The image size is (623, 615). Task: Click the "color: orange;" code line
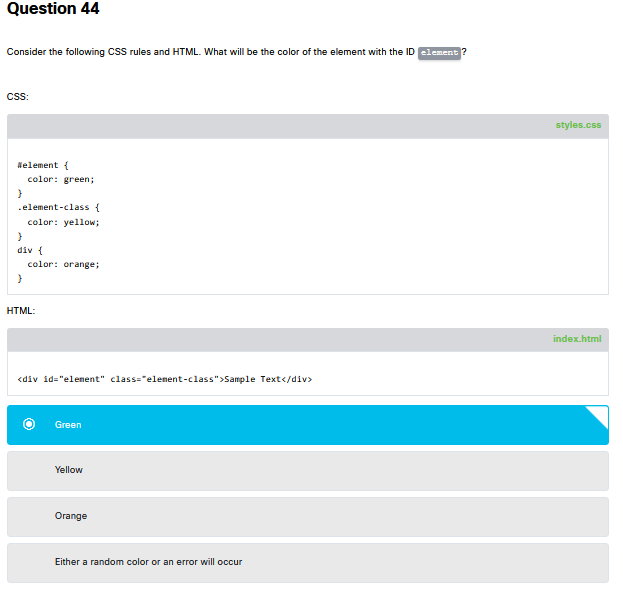[x=63, y=264]
